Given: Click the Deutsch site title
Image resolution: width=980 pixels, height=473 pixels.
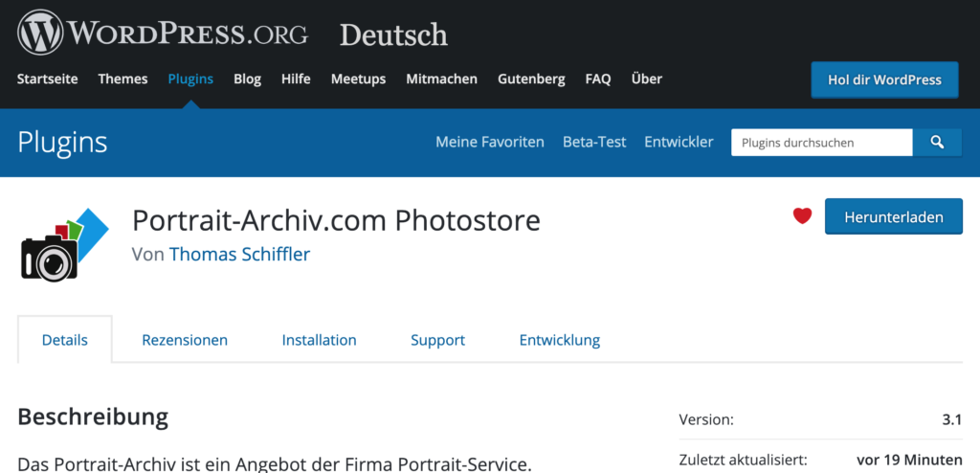Looking at the screenshot, I should (x=393, y=35).
